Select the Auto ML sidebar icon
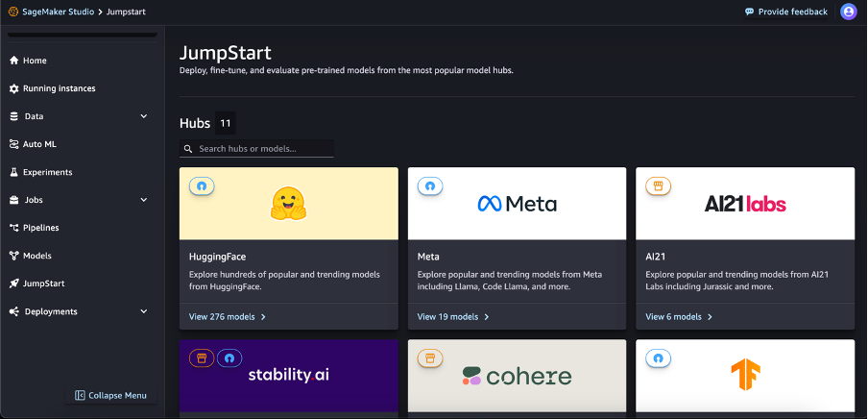 pos(14,144)
